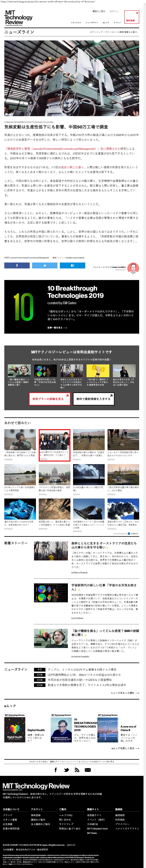Click 無料で最新情報を入手する button
The height and width of the screenshot is (868, 146).
point(94,399)
